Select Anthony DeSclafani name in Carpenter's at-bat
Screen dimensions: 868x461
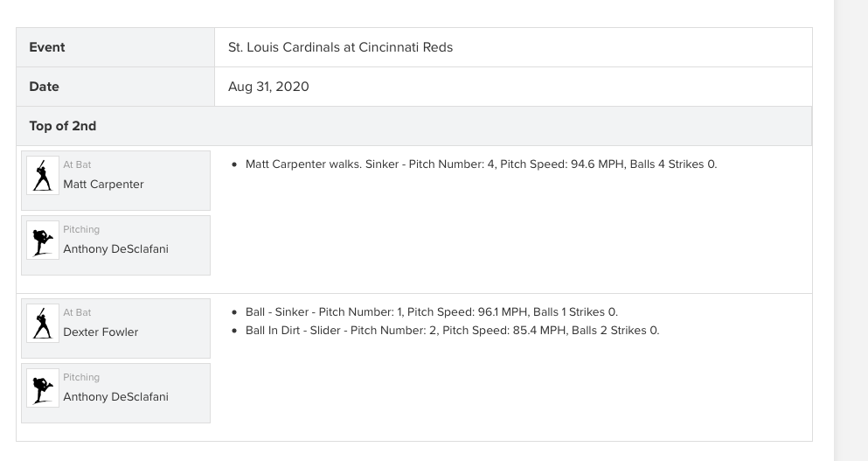[115, 249]
